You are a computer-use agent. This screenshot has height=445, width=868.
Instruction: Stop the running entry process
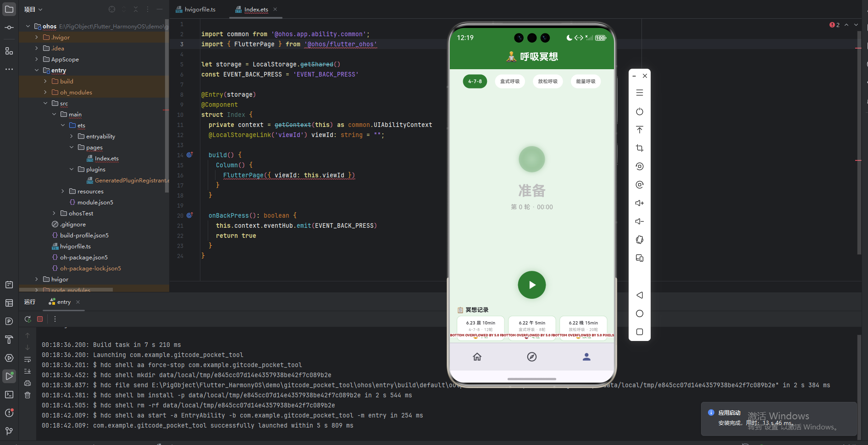(x=40, y=319)
